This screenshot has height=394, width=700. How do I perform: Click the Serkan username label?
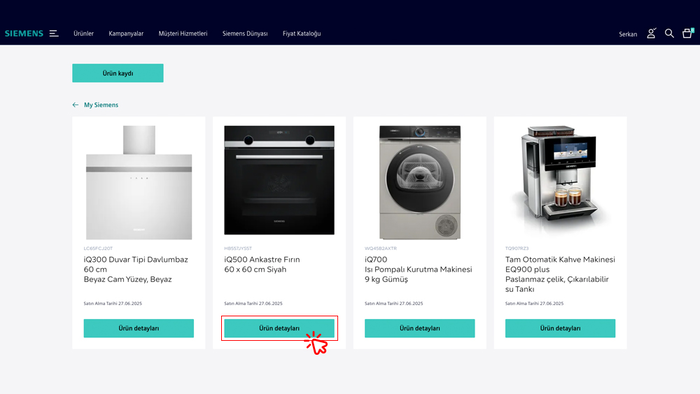(x=628, y=34)
